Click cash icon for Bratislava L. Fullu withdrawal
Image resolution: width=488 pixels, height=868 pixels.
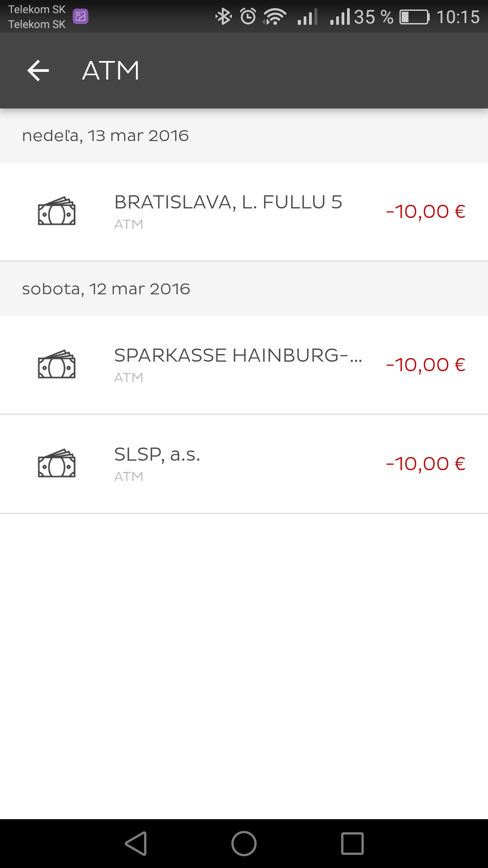pyautogui.click(x=56, y=211)
